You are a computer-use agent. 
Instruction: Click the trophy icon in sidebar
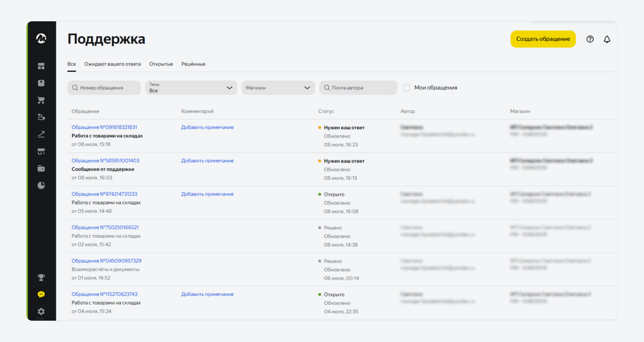point(41,277)
